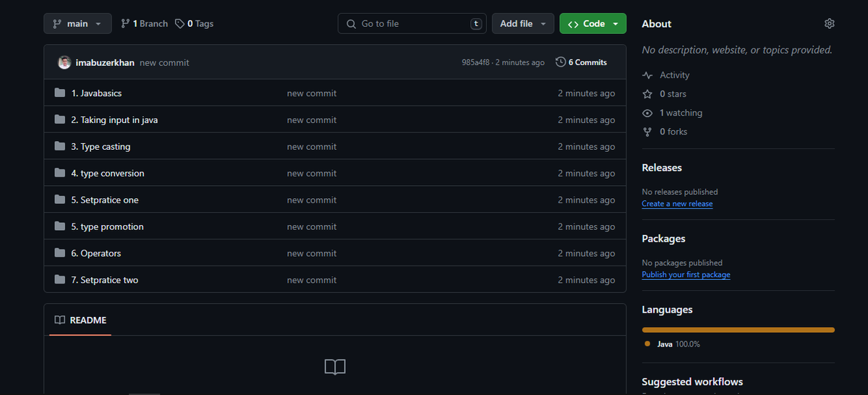Open the '1. Javabasics' folder
The height and width of the screenshot is (395, 868).
coord(96,93)
